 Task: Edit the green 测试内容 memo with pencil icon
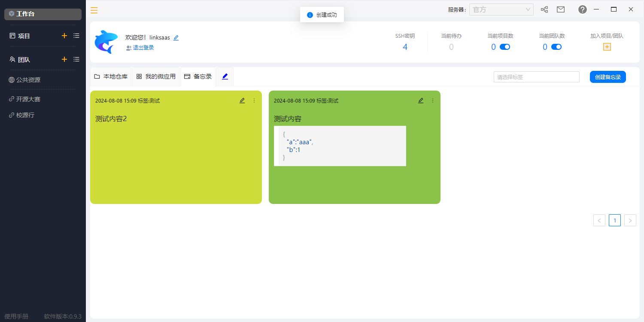(x=421, y=100)
